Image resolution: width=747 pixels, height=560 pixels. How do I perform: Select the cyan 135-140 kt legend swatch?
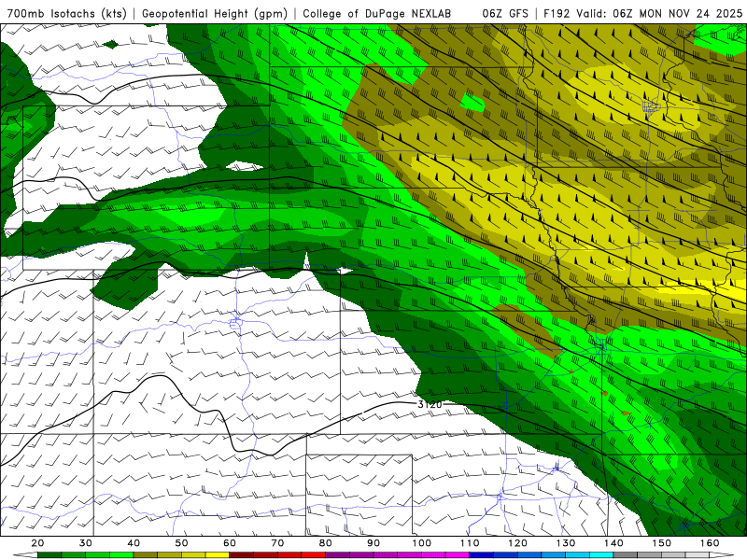601,555
